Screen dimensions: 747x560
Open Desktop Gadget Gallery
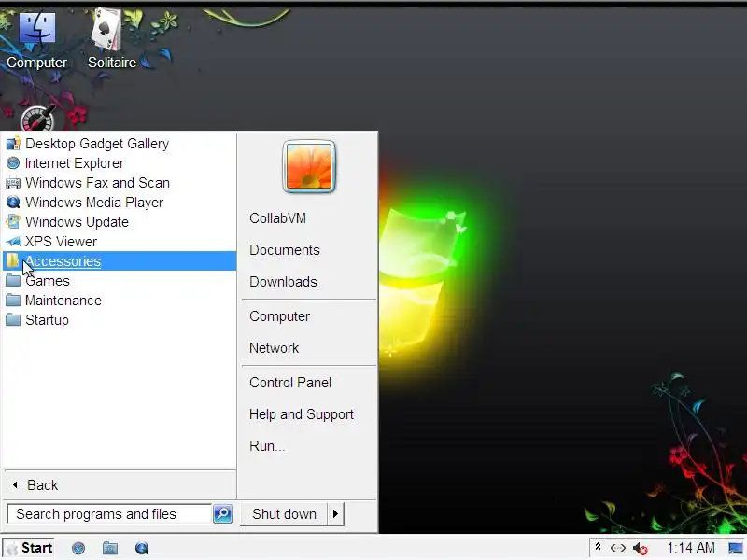coord(120,144)
